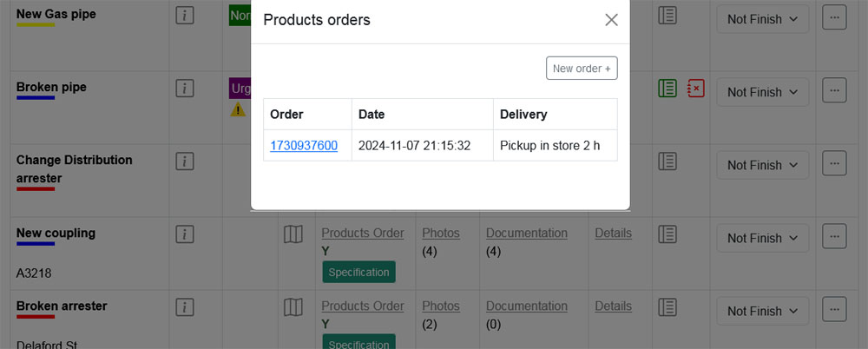Expand Not Finish dropdown for New Gas pipe
868x349 pixels.
[x=763, y=19]
